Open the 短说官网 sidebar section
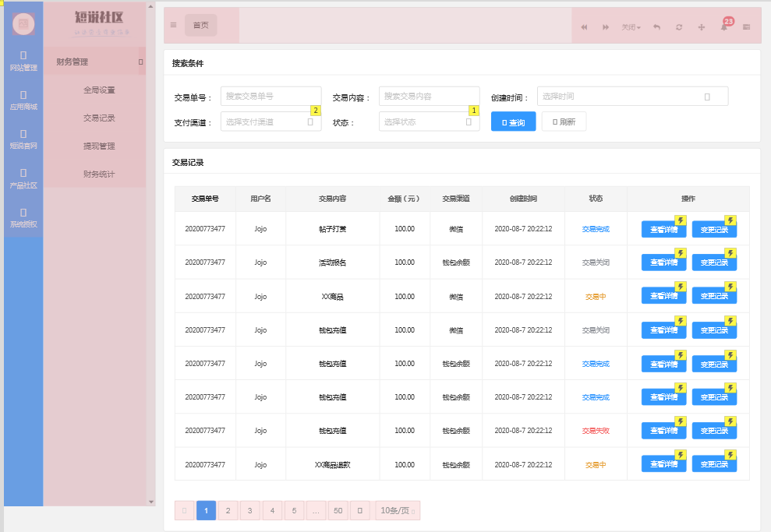This screenshot has height=532, width=771. tap(23, 140)
